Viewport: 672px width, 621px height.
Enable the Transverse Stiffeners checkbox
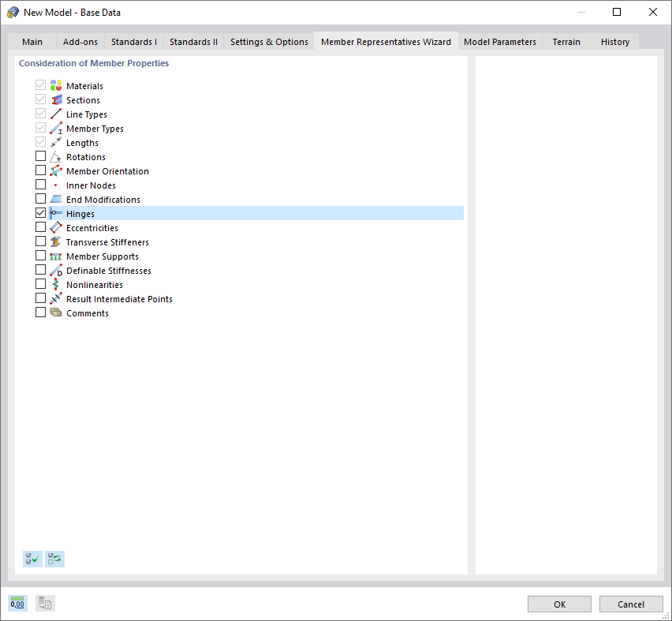41,241
